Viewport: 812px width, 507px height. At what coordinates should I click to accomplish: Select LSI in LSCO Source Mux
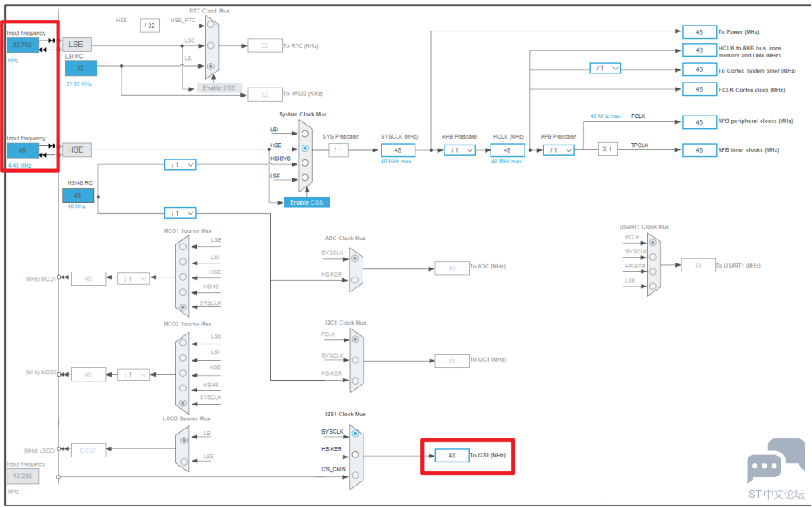point(184,440)
